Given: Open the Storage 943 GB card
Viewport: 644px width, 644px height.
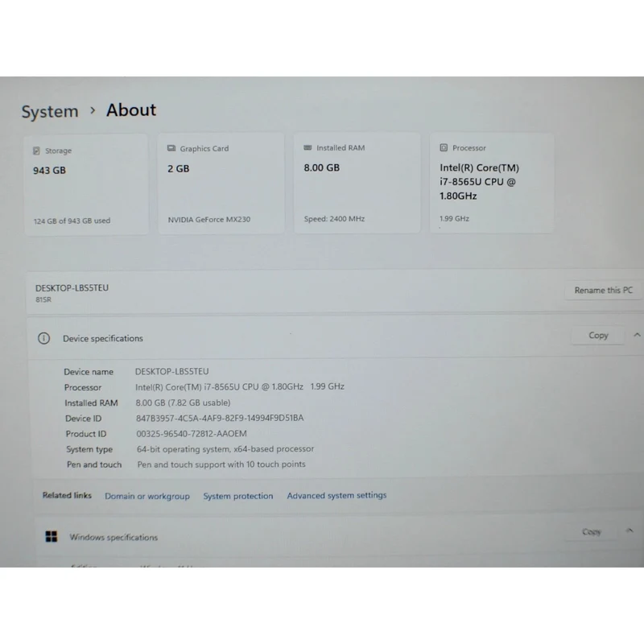Looking at the screenshot, I should click(x=86, y=185).
